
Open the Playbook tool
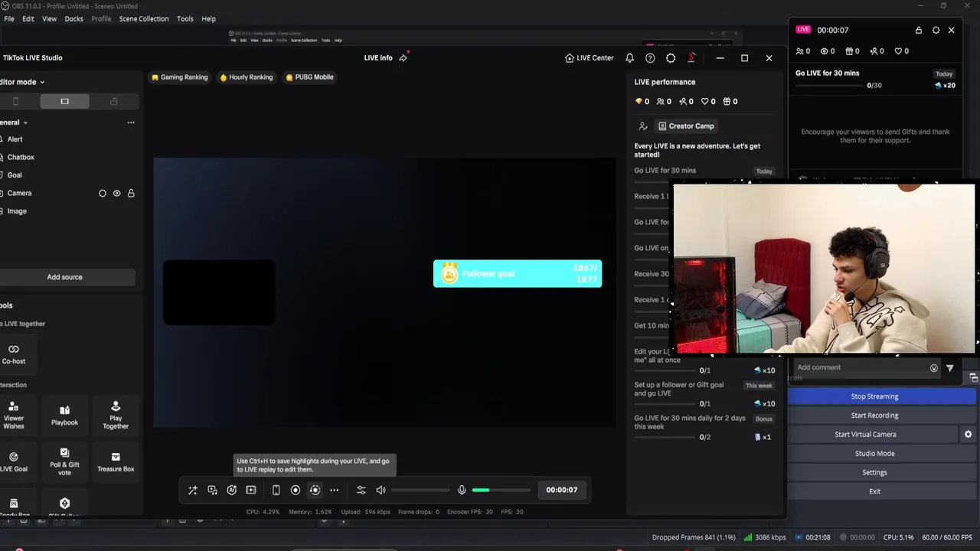(x=64, y=414)
